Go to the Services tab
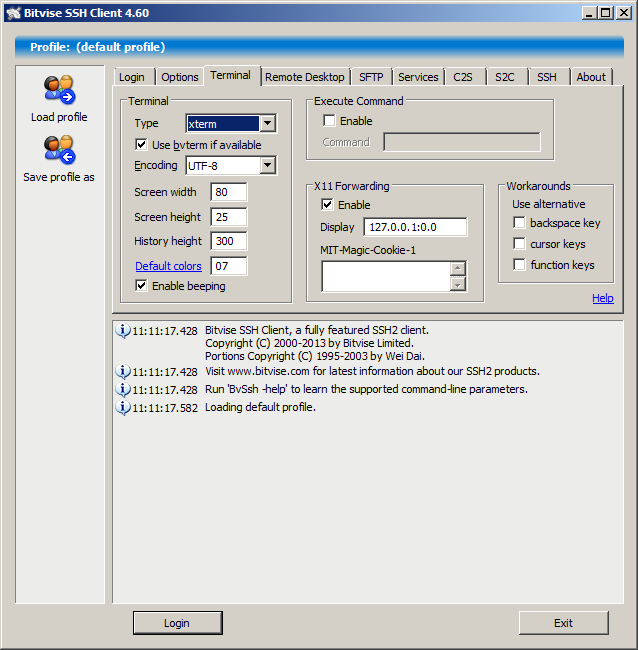638x650 pixels. pos(418,77)
